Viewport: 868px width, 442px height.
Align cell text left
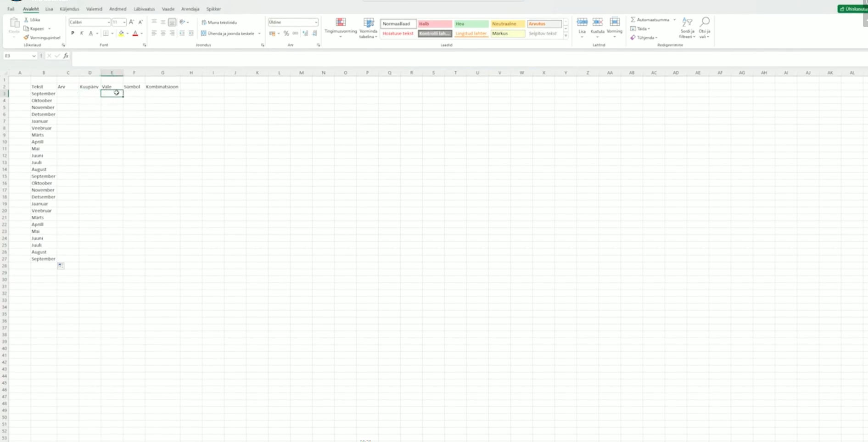pos(154,33)
